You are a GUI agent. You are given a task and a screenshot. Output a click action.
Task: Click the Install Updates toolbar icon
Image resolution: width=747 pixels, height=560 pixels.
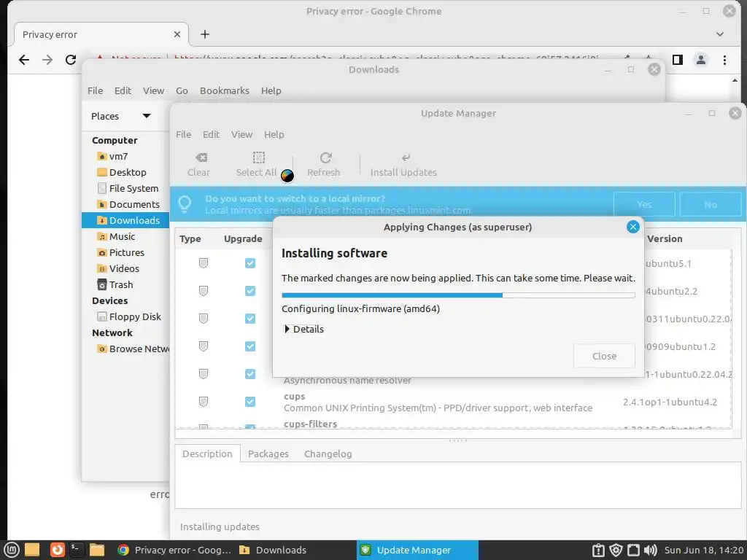[x=406, y=157]
